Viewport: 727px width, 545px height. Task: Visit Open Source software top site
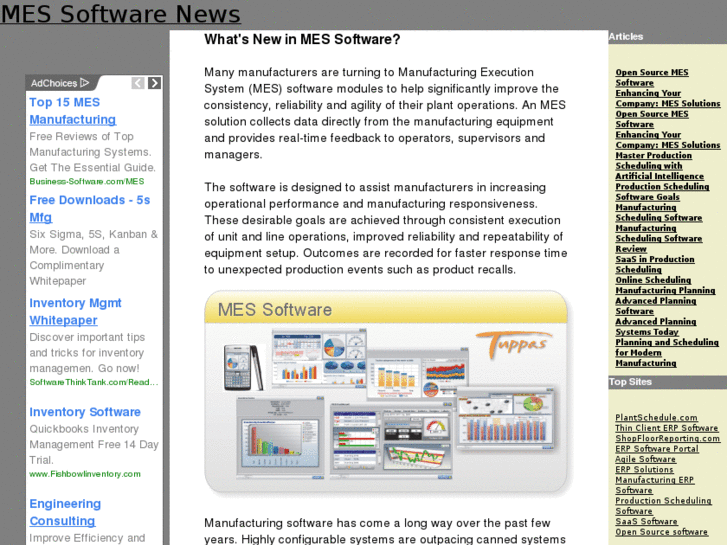[661, 532]
